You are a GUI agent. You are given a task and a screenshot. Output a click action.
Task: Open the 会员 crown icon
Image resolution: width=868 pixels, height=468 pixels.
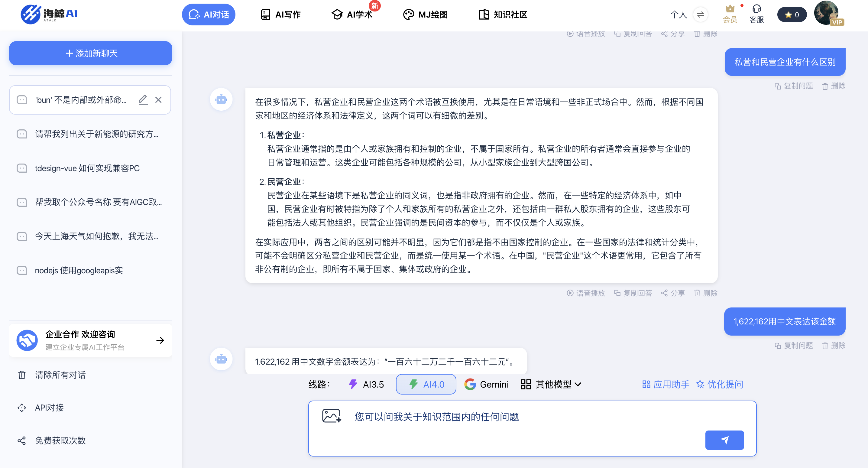[x=730, y=14]
